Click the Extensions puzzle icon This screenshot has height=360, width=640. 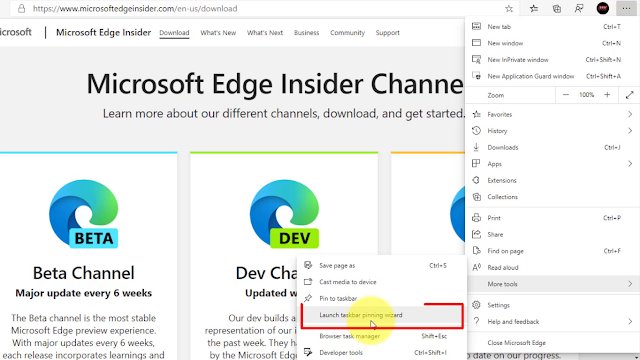476,180
